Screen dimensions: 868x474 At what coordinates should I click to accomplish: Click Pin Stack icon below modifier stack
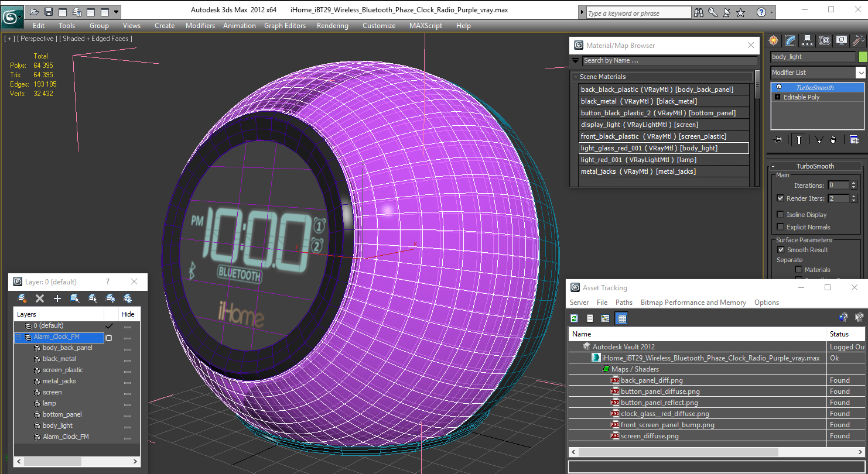778,139
